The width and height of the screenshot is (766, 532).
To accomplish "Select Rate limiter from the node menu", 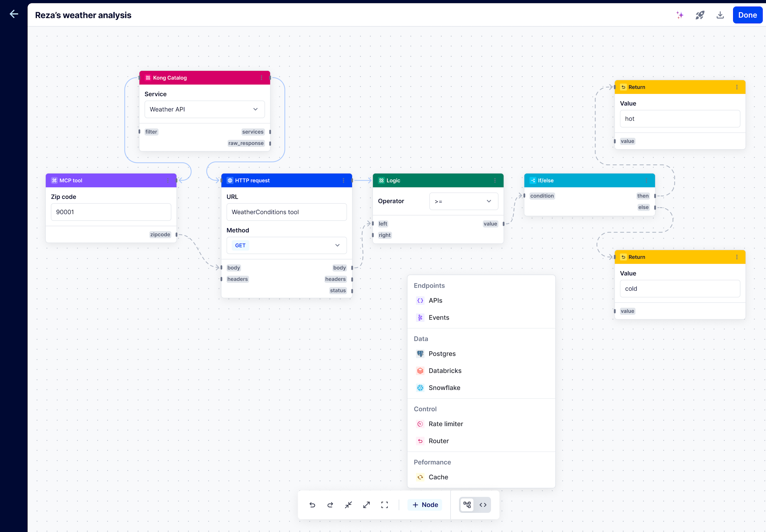I will (x=445, y=424).
